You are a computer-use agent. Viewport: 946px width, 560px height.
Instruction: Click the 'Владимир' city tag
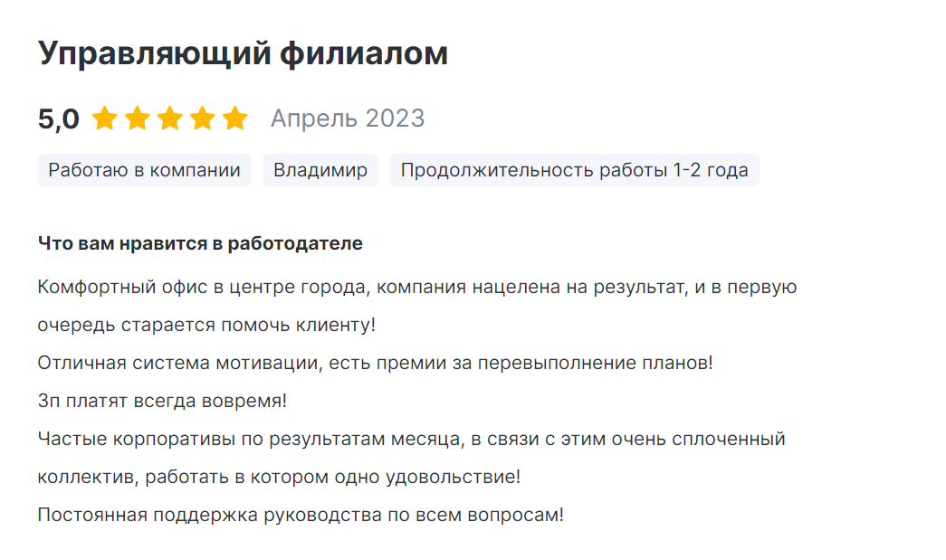320,170
